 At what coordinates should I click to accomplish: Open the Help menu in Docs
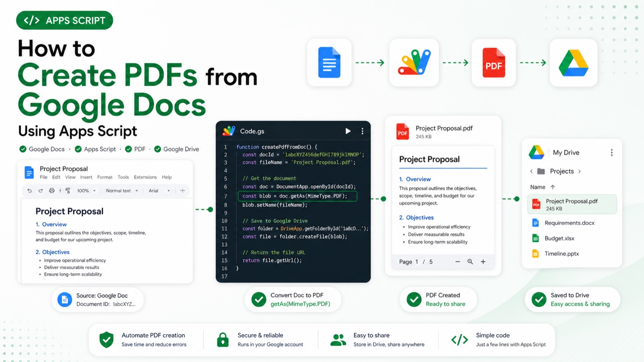[x=167, y=177]
